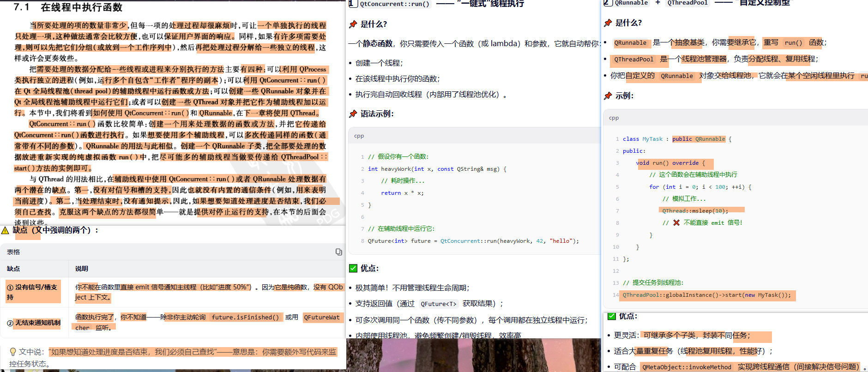The height and width of the screenshot is (372, 868).
Task: Click the run() chip after 重写
Action: (793, 43)
